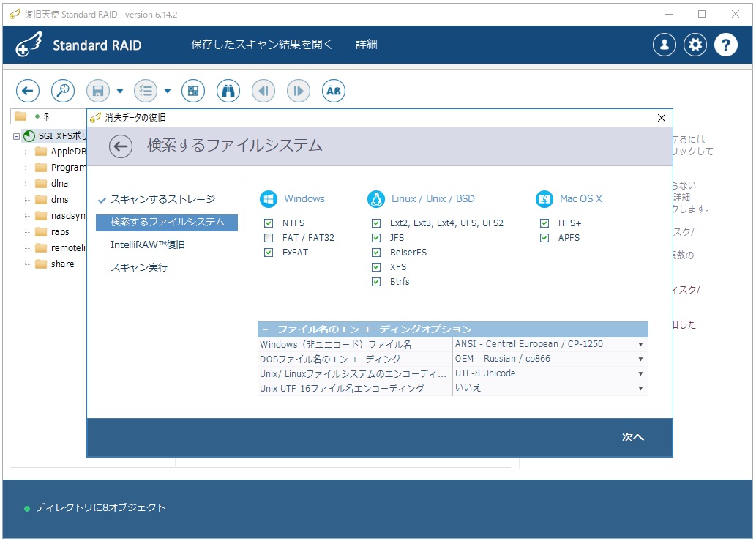
Task: Click ディレクトリに8オブジェクト status text
Action: tap(100, 508)
